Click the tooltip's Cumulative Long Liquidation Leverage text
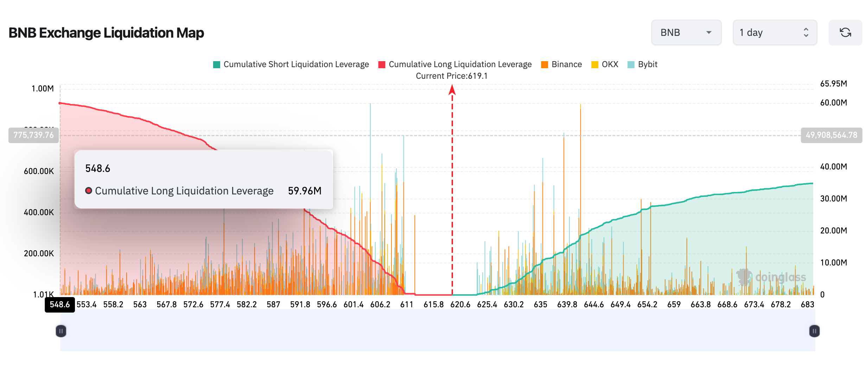The height and width of the screenshot is (379, 868). click(x=184, y=191)
